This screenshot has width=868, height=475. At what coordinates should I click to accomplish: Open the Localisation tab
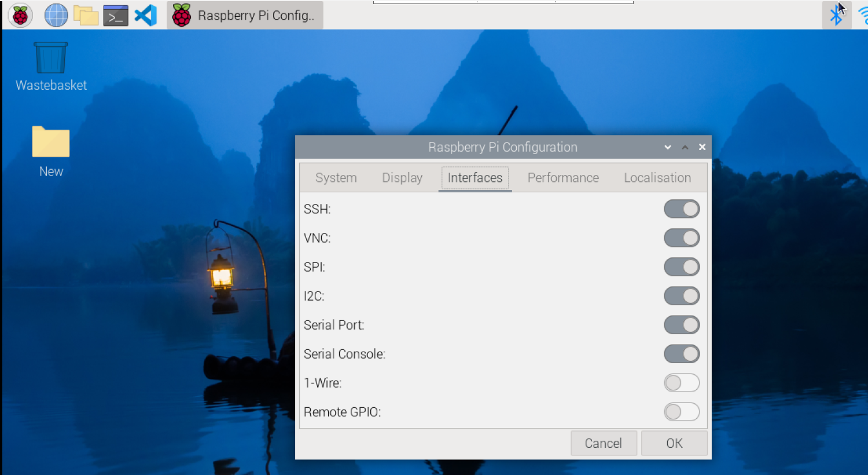point(657,178)
